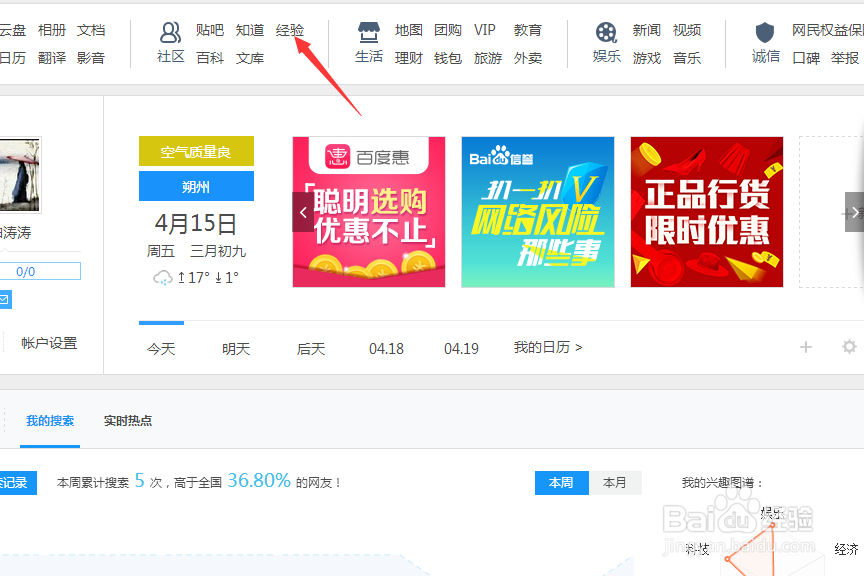Screen dimensions: 864x576
Task: Go to next banner with right arrow
Action: tap(854, 212)
